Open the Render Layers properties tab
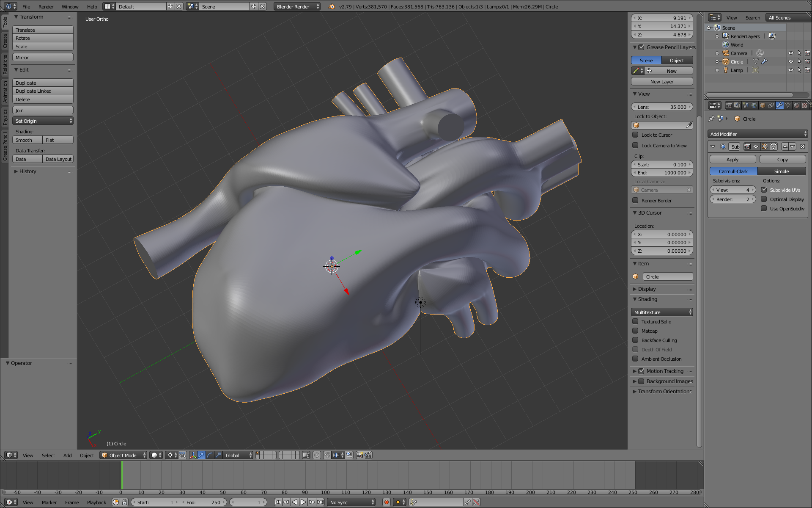 pos(737,105)
